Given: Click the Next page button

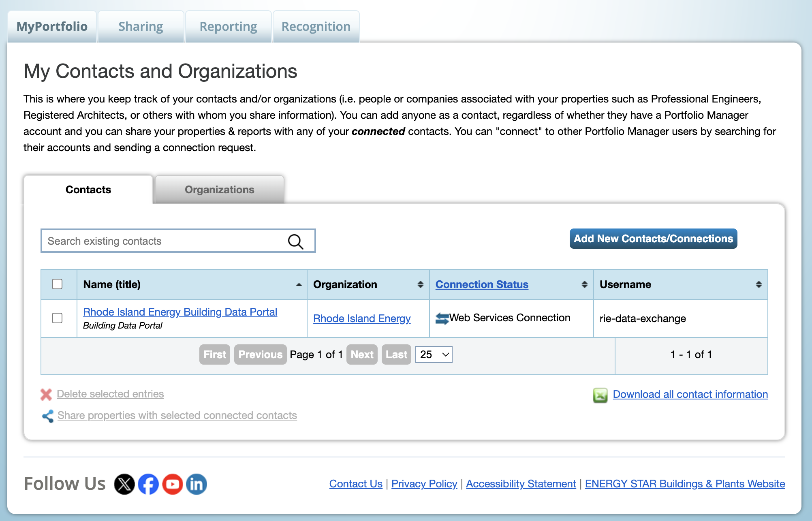Looking at the screenshot, I should coord(362,354).
